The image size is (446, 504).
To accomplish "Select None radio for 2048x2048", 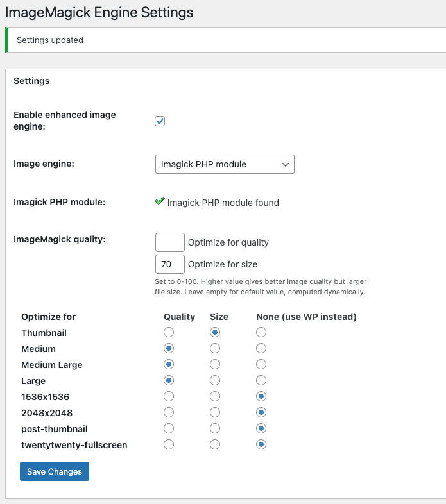I will (x=261, y=412).
